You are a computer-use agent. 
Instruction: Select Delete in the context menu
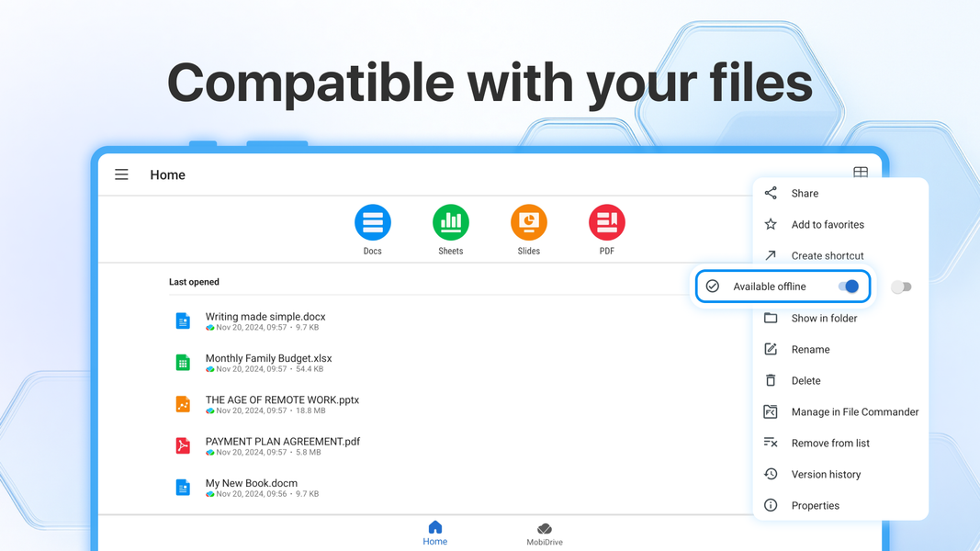(x=805, y=380)
